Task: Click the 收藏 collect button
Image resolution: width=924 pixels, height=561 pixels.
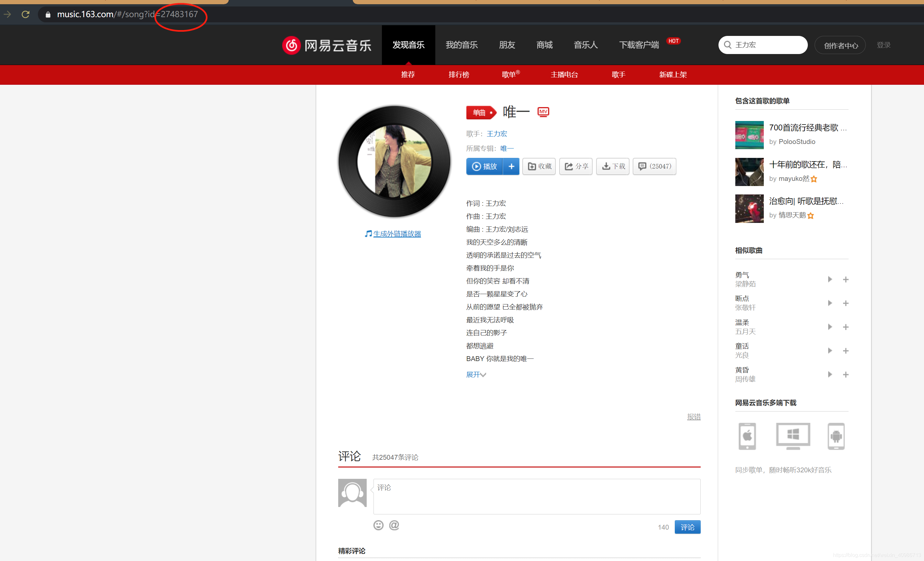Action: [x=539, y=166]
